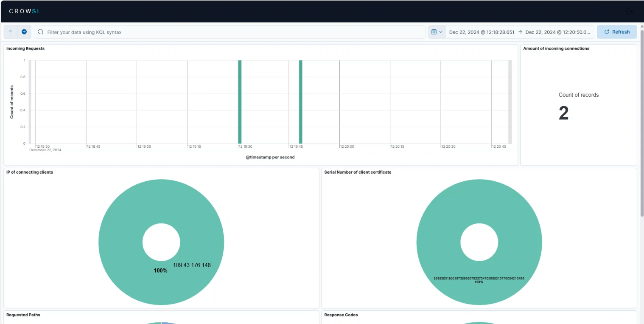This screenshot has width=644, height=324.
Task: Edit the start date Dec 22 12:18:28.651
Action: click(482, 32)
